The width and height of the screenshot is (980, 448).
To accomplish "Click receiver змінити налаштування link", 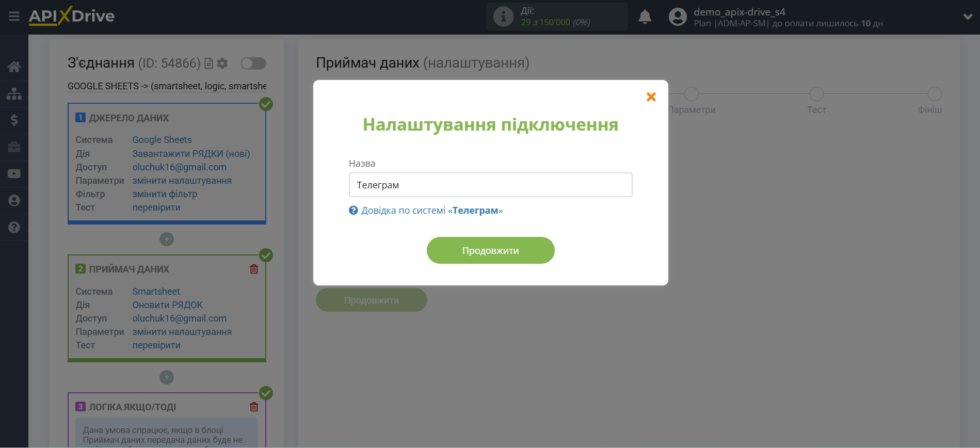I will pos(182,332).
